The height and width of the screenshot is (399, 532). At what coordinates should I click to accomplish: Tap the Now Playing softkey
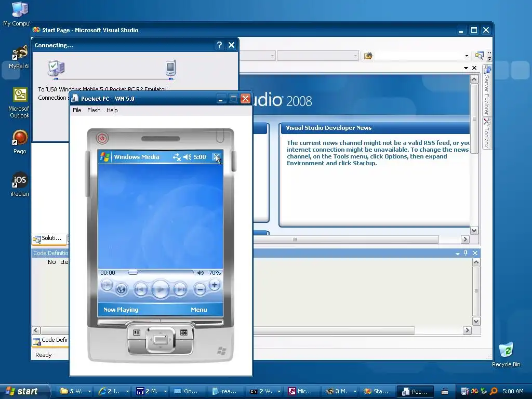(121, 310)
